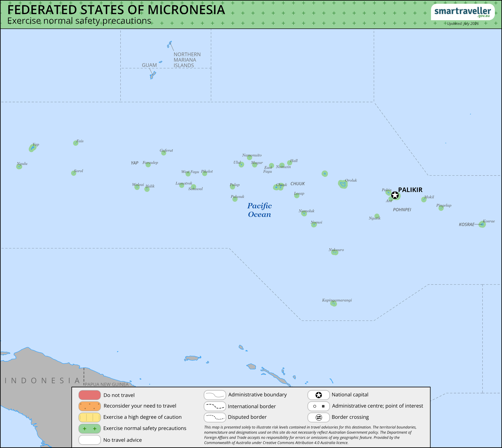
Task: Click the Pakin label
Action: click(x=386, y=190)
